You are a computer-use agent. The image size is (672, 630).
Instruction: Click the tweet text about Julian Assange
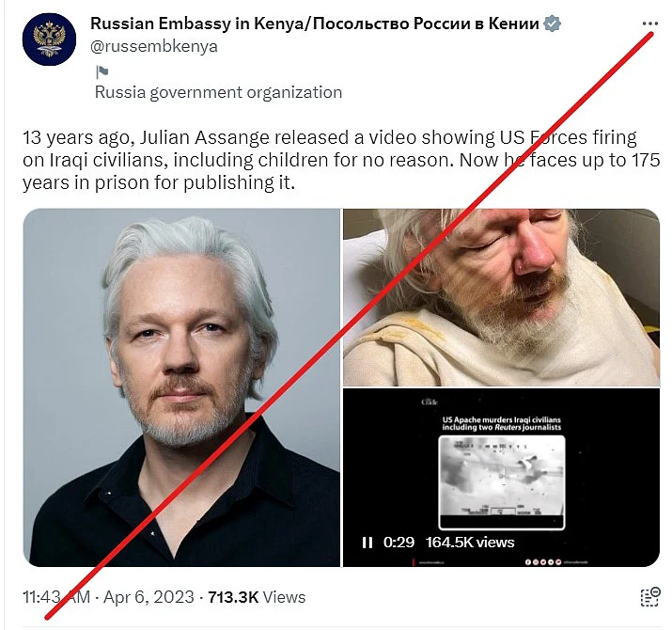(x=341, y=160)
